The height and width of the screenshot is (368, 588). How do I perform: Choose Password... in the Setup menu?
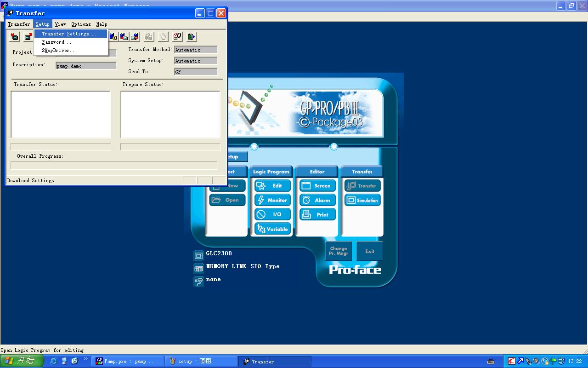[x=57, y=42]
